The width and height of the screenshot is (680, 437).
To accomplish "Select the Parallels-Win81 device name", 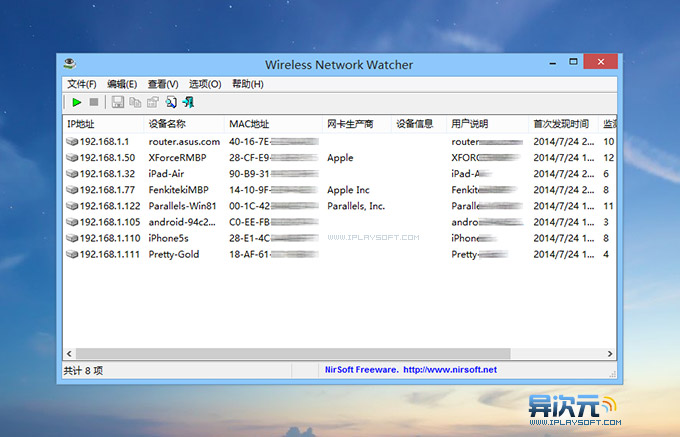I will (x=182, y=205).
